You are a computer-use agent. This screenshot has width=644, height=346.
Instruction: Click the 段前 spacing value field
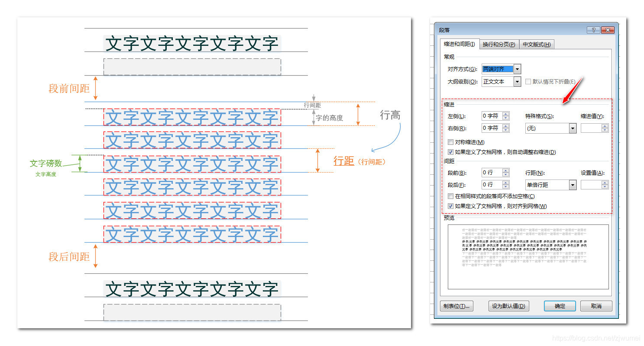point(492,173)
